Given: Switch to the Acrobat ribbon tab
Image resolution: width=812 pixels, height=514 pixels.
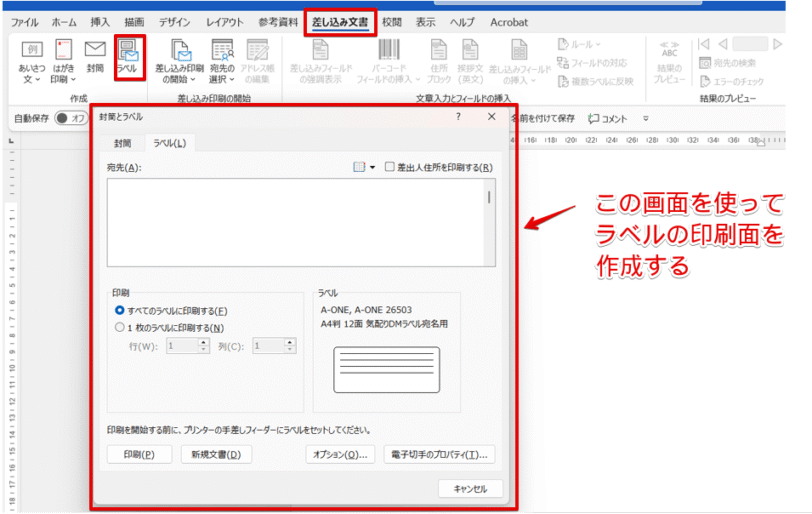Looking at the screenshot, I should [x=509, y=22].
